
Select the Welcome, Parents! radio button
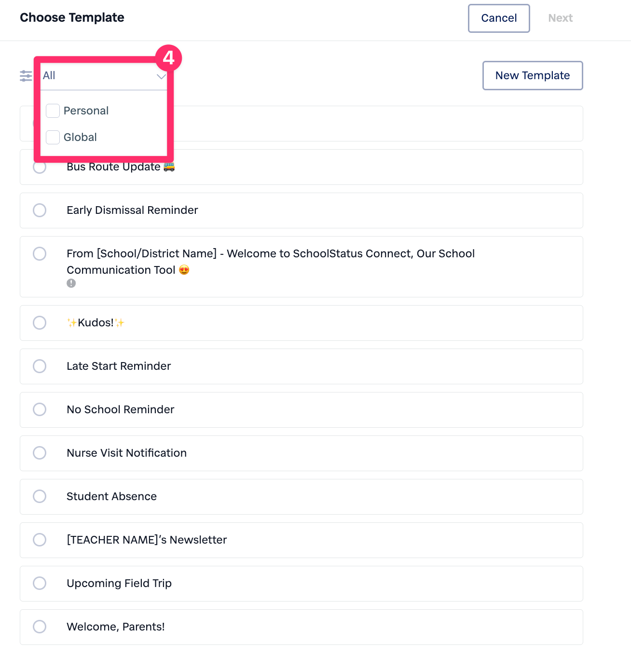tap(40, 627)
